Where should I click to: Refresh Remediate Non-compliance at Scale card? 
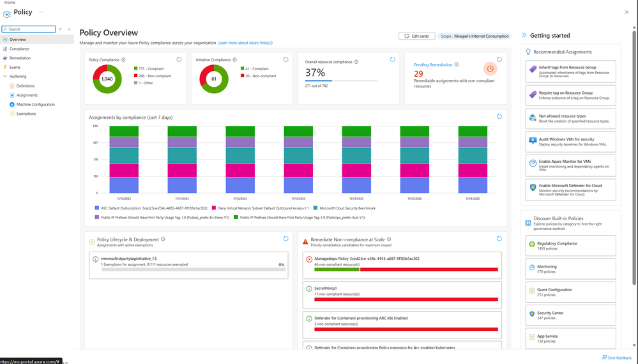pyautogui.click(x=499, y=239)
